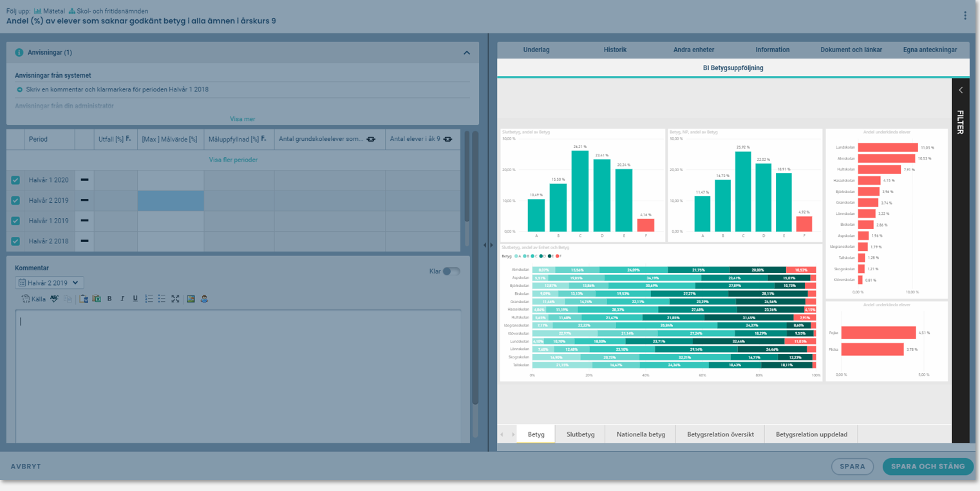The image size is (980, 491).
Task: Uncheck the Halvår 2 2019 row checkbox
Action: [x=15, y=201]
